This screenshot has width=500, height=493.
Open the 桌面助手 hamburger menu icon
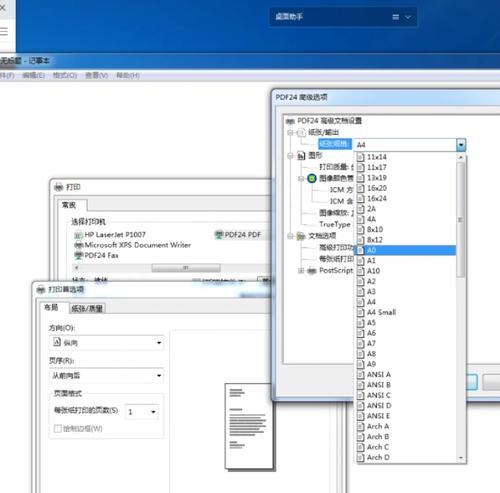tap(396, 17)
